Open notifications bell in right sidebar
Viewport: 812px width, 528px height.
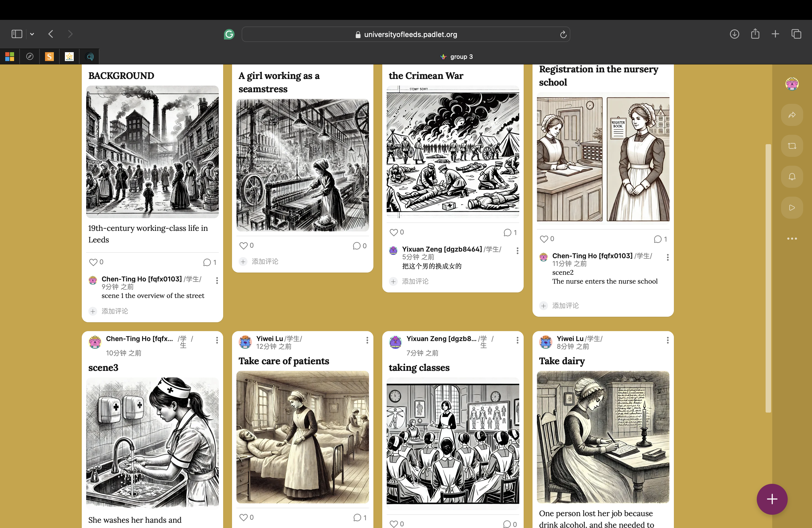(x=792, y=177)
